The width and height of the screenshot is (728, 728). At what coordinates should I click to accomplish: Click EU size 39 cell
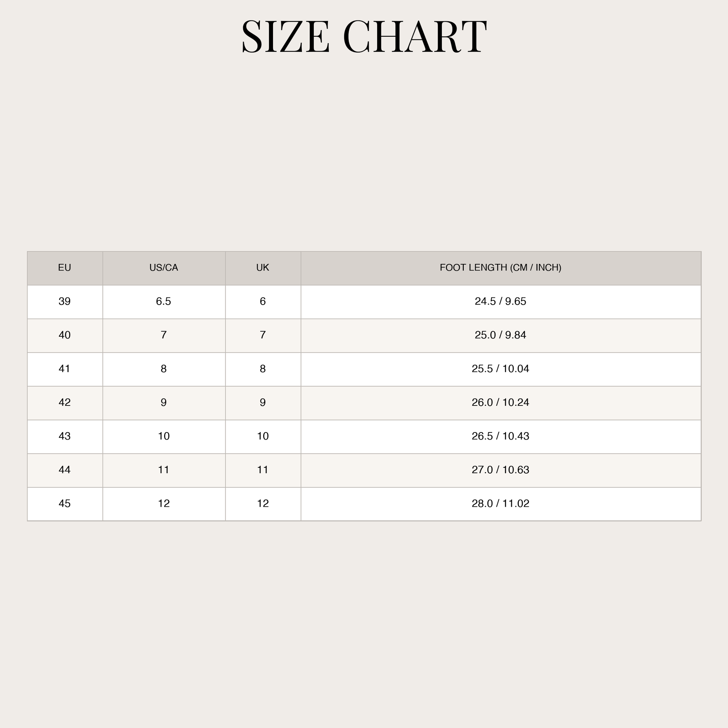tap(65, 302)
